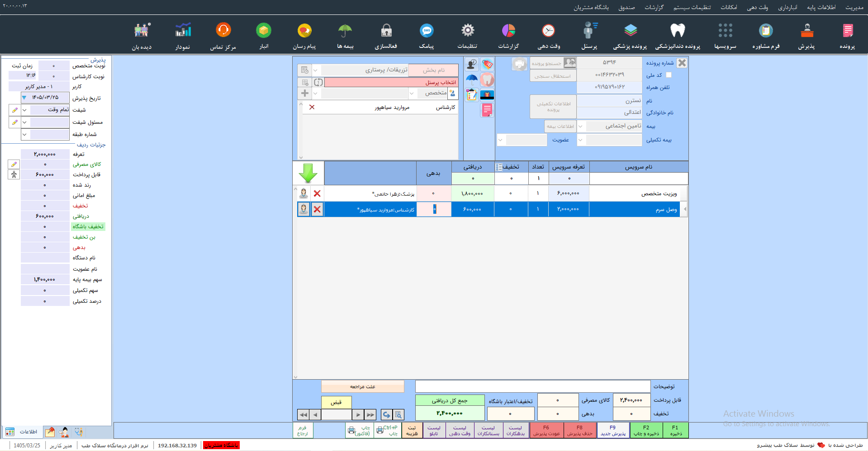Expand the شماره طبقه dropdown
The width and height of the screenshot is (868, 451).
pos(24,134)
